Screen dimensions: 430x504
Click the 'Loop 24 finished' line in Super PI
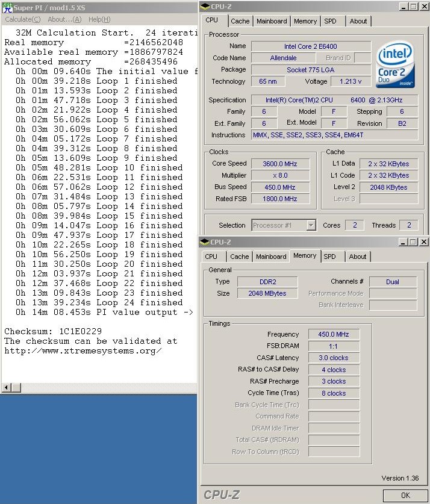tap(99, 302)
